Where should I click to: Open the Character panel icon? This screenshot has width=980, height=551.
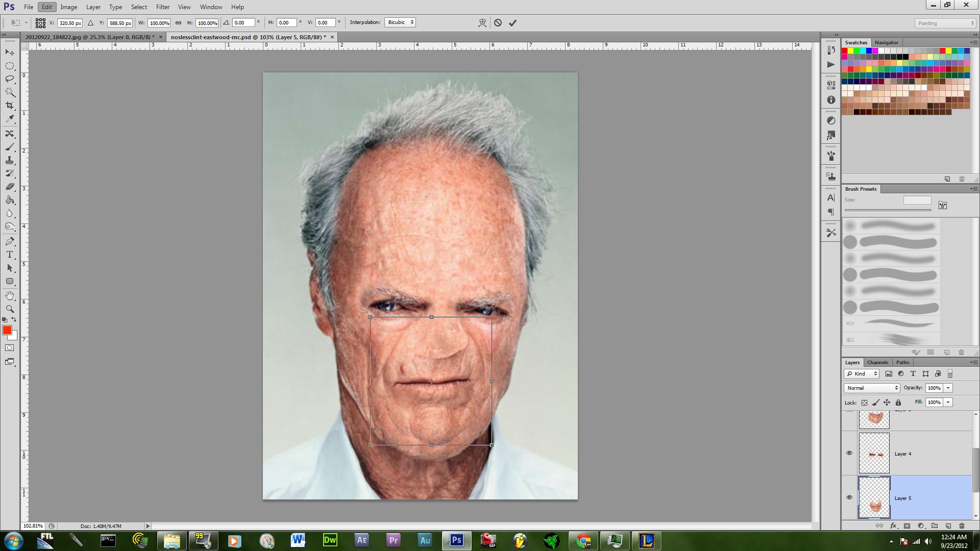pyautogui.click(x=831, y=198)
